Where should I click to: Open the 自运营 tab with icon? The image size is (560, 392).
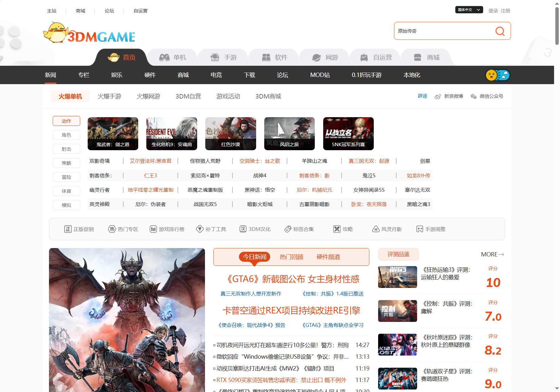click(x=375, y=57)
